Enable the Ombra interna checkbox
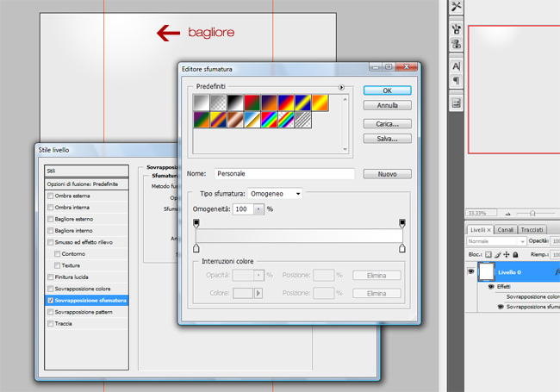The width and height of the screenshot is (560, 392). (x=50, y=208)
